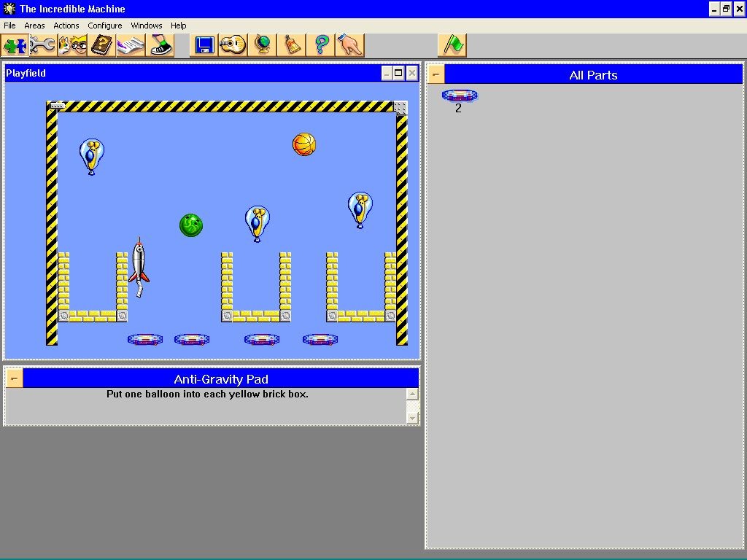Click the balloon near the left wall
747x560 pixels.
[x=91, y=157]
